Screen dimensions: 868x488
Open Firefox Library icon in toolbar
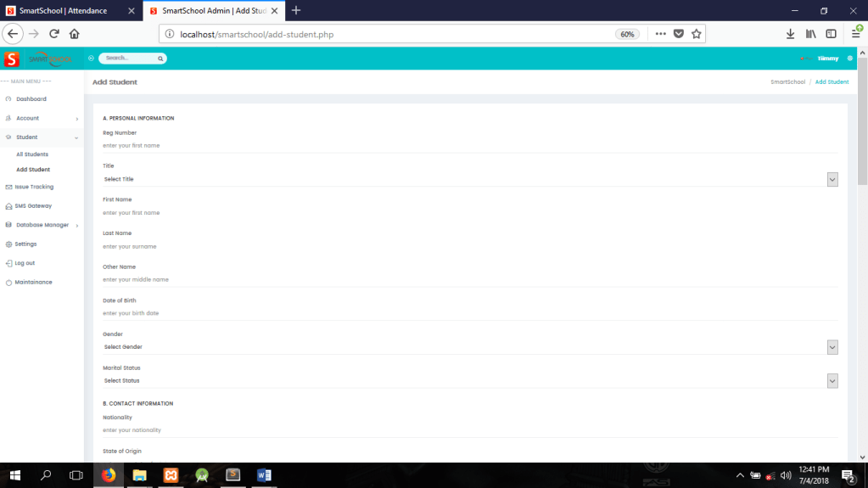810,34
